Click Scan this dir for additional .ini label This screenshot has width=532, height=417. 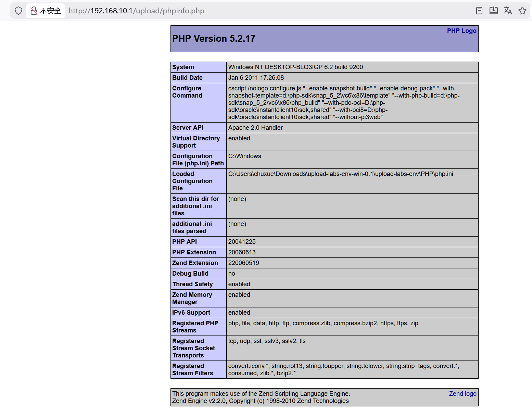195,206
